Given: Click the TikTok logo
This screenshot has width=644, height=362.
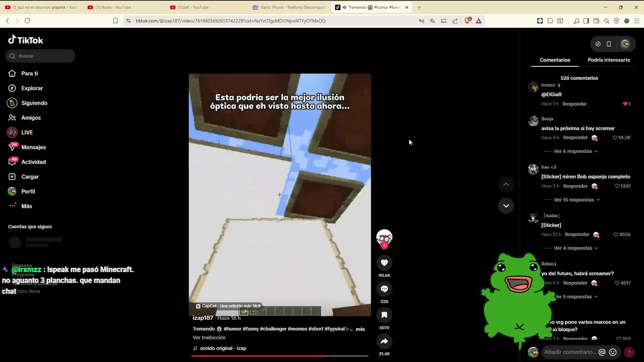Looking at the screenshot, I should [26, 40].
